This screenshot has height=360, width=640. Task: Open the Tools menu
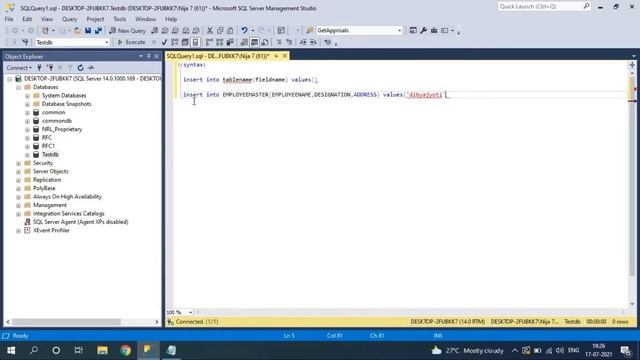click(120, 19)
